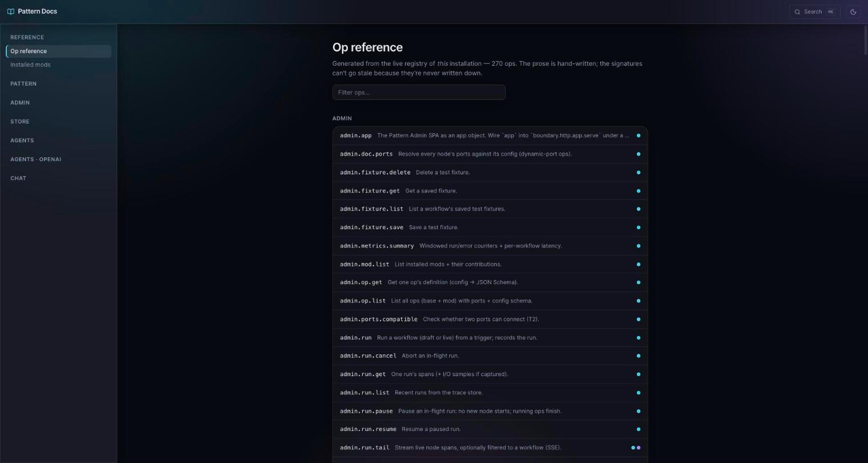
Task: Click the Pattern Docs book logo icon
Action: click(10, 11)
